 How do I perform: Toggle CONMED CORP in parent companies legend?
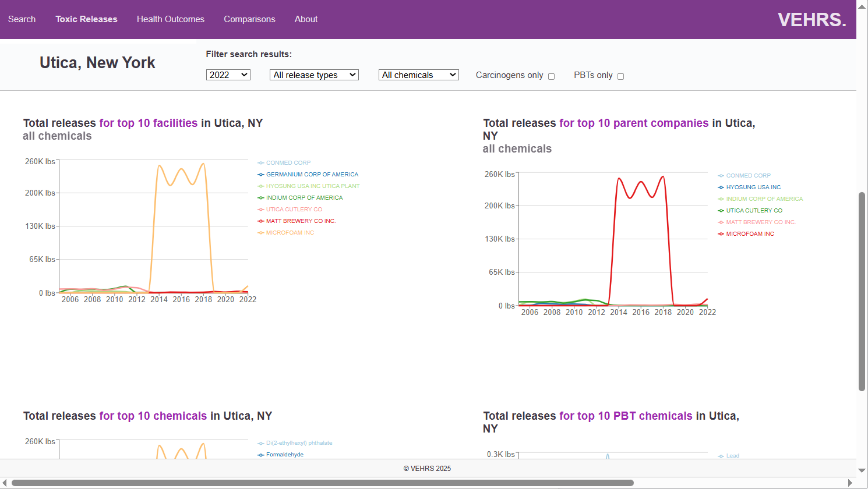(744, 176)
